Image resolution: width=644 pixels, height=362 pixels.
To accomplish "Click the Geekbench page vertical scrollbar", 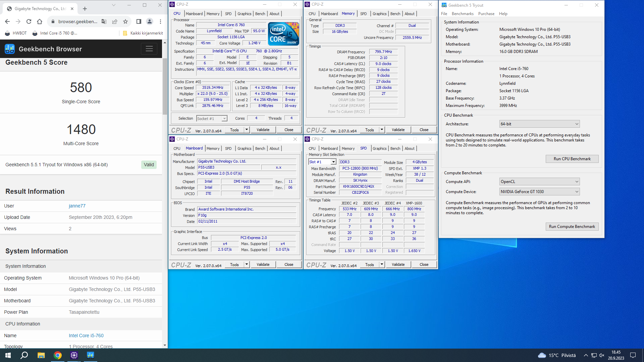I will pyautogui.click(x=165, y=86).
